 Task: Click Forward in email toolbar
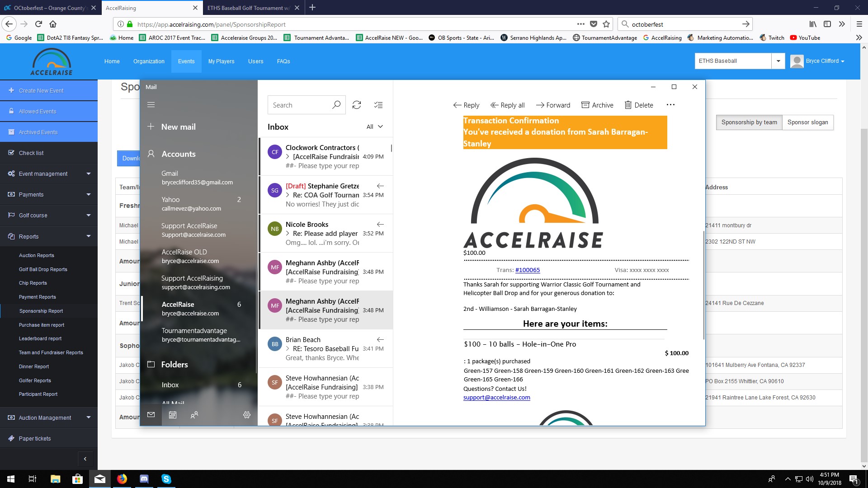[x=553, y=105]
